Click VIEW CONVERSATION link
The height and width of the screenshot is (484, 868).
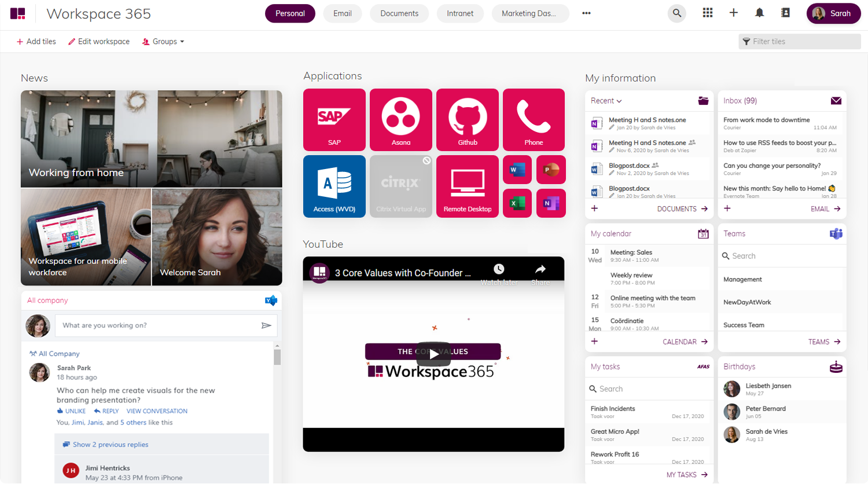click(157, 411)
